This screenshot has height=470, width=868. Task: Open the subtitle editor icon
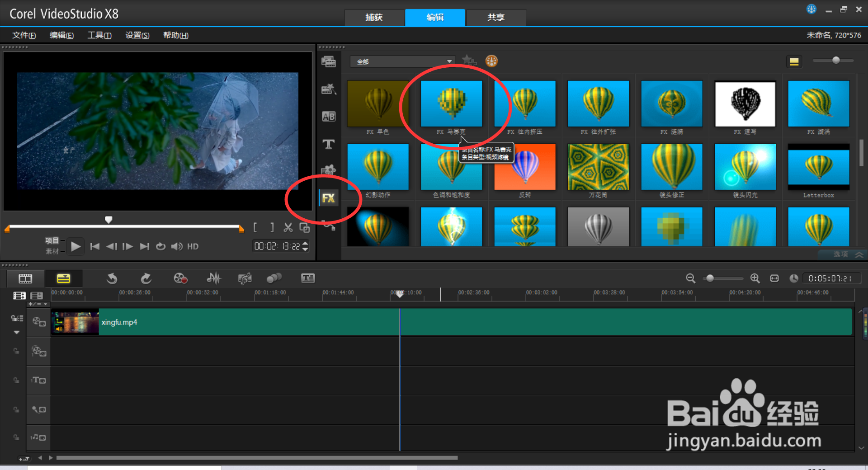coord(308,278)
